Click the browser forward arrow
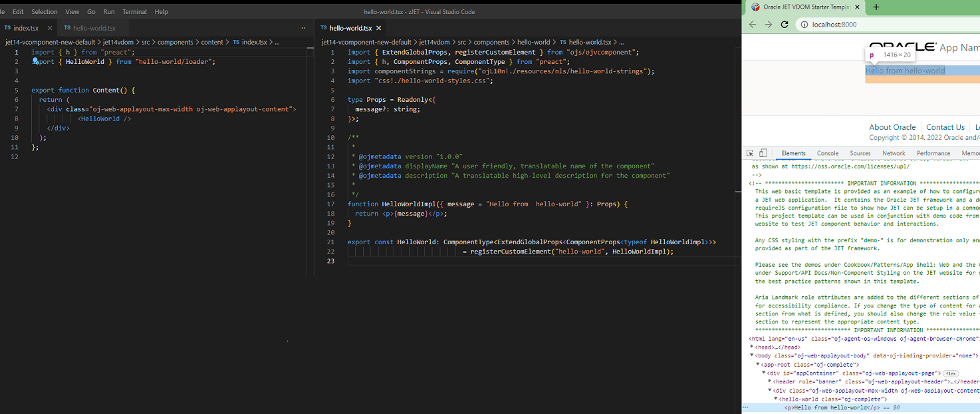The height and width of the screenshot is (414, 980). (769, 25)
